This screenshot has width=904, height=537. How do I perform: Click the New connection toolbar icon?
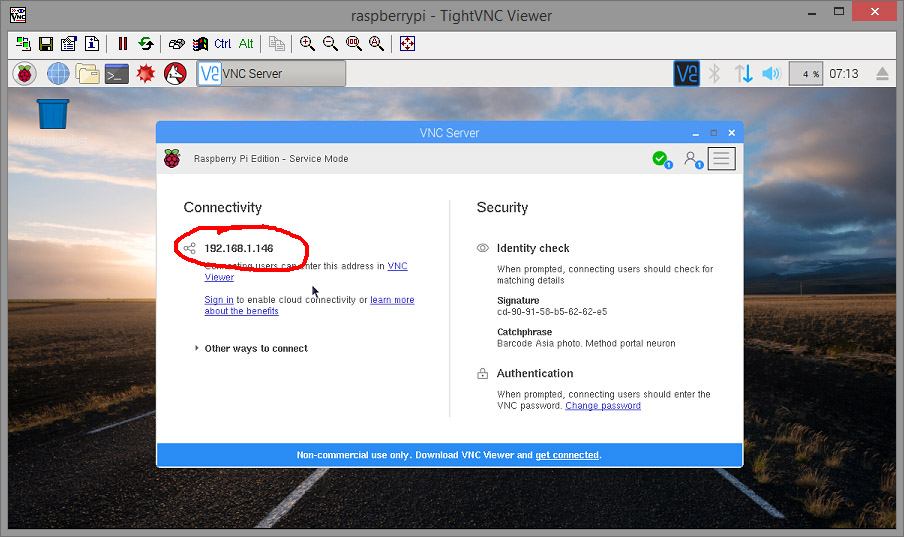[23, 44]
